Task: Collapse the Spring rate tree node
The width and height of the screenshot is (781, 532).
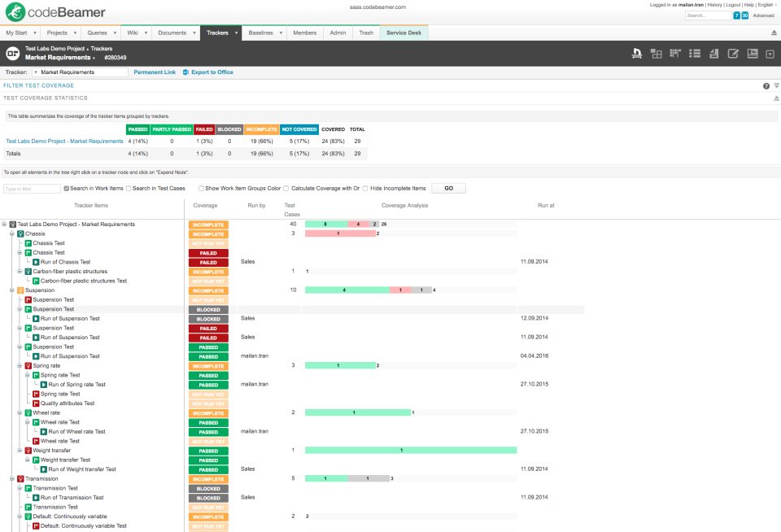Action: point(20,365)
